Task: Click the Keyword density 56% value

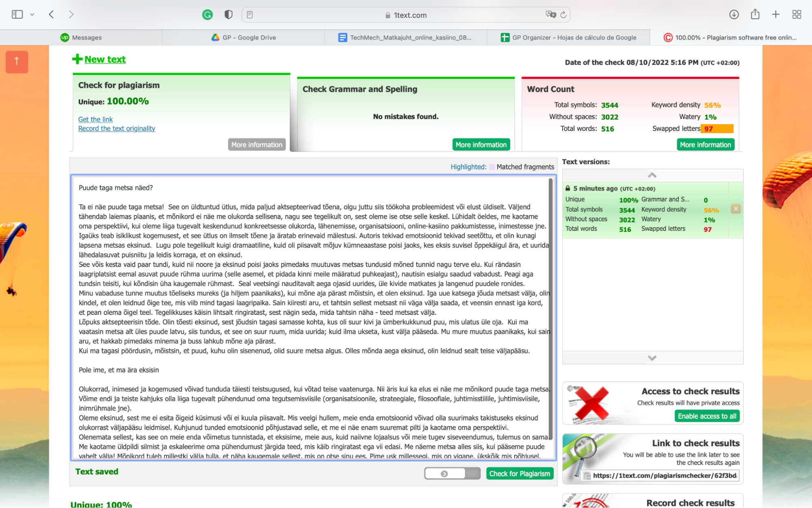Action: 712,105
